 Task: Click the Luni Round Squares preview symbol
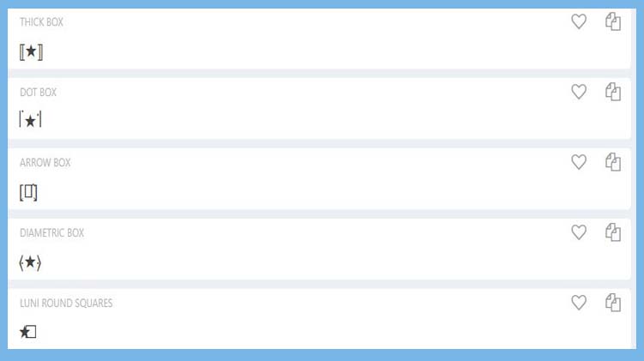[28, 332]
